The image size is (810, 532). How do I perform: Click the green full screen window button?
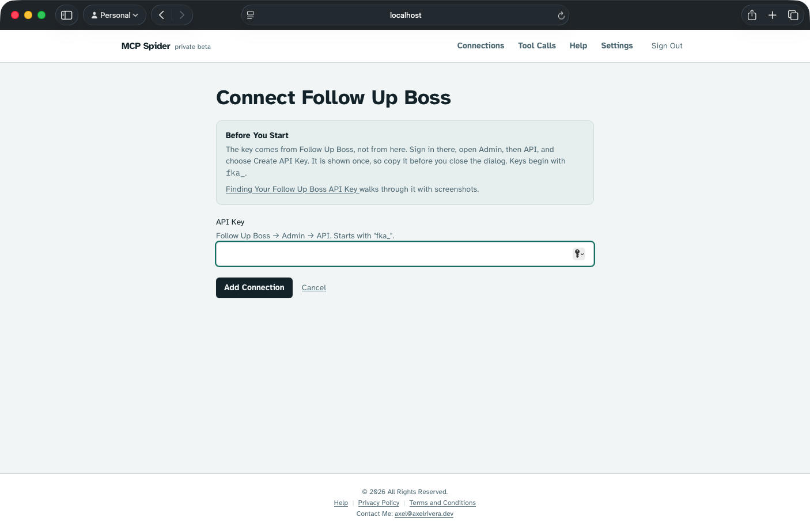pyautogui.click(x=41, y=15)
